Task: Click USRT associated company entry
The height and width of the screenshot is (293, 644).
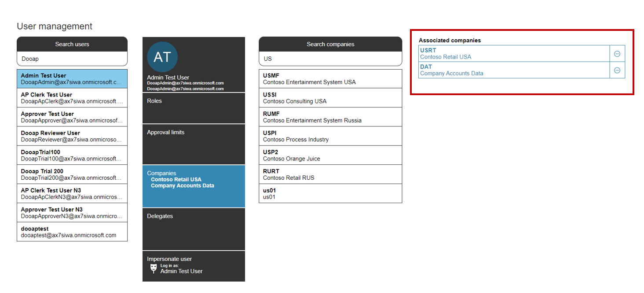Action: [514, 54]
